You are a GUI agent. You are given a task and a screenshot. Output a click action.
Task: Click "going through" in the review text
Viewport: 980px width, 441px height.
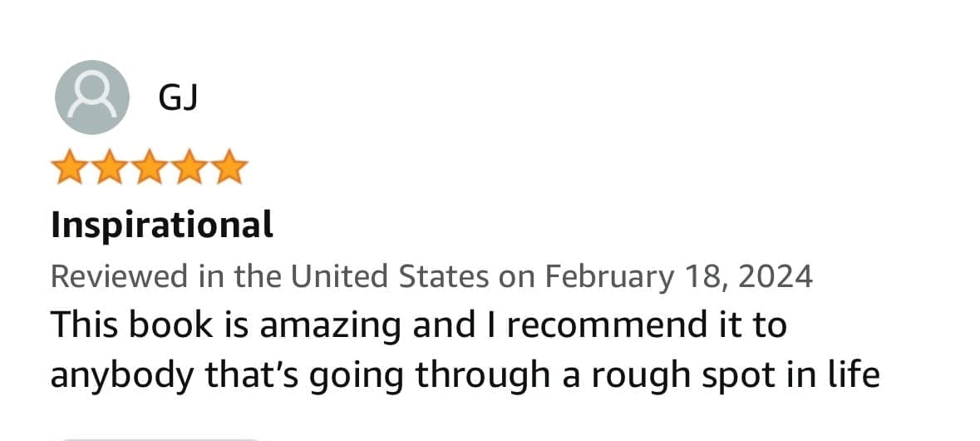(x=430, y=376)
